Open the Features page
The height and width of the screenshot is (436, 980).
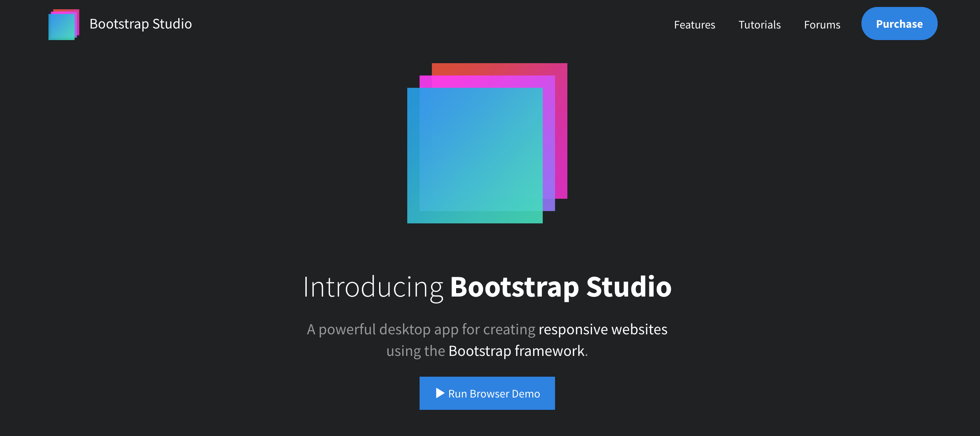[694, 25]
